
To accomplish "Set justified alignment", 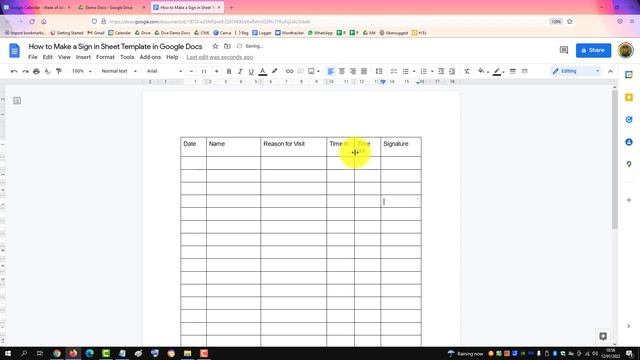I will (x=364, y=71).
